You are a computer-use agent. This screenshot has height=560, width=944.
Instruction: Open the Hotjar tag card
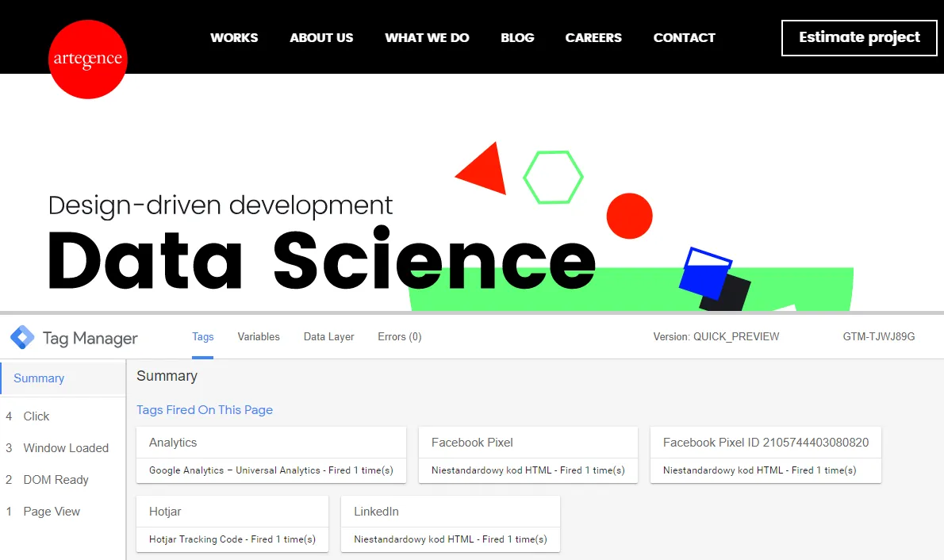(232, 524)
